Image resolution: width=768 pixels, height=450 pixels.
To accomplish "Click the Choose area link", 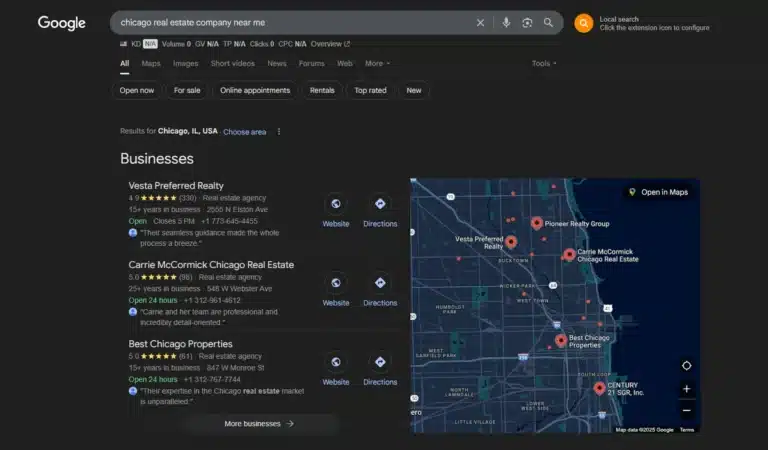I will coord(244,132).
